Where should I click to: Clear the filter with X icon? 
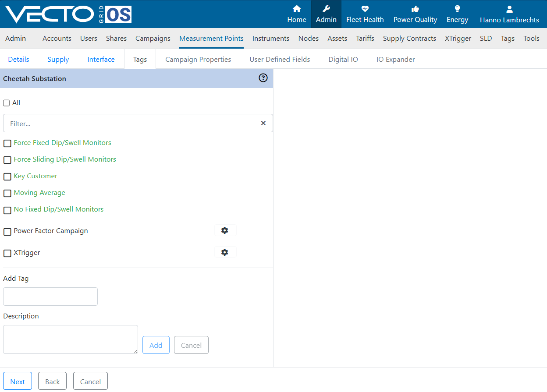263,123
